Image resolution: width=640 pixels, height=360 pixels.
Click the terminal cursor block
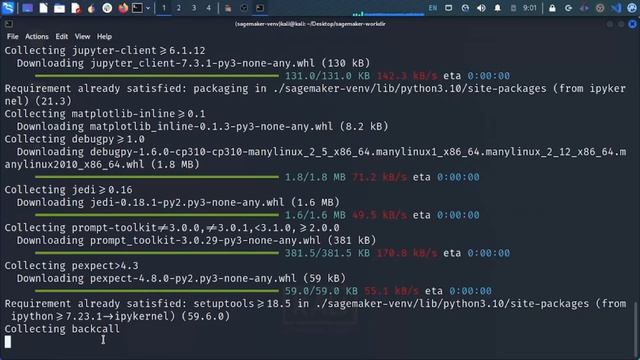[x=8, y=342]
